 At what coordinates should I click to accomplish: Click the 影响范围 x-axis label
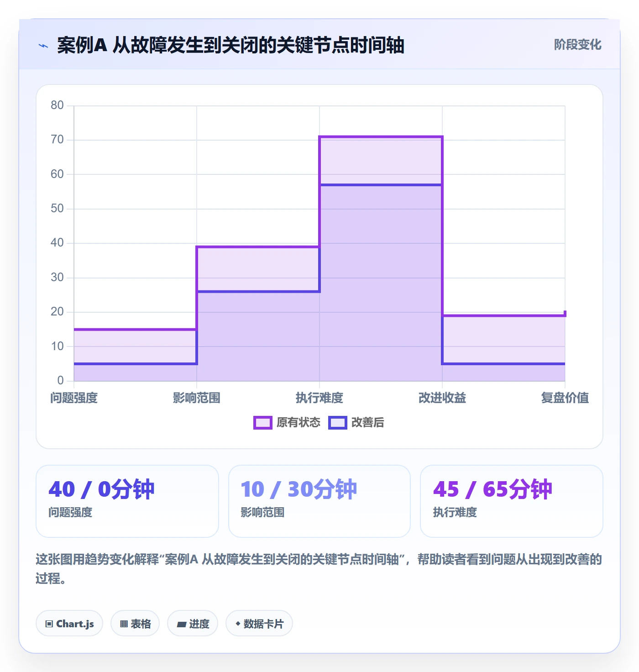197,398
